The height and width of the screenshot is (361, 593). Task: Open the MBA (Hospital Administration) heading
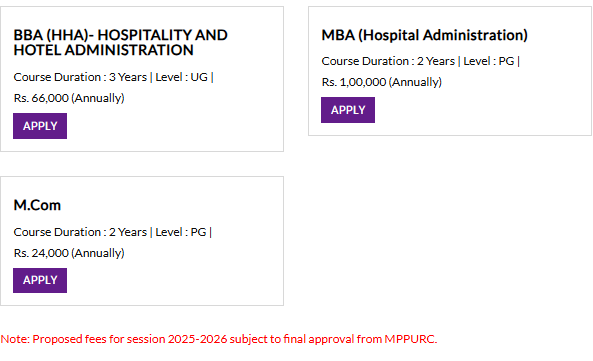click(x=424, y=35)
